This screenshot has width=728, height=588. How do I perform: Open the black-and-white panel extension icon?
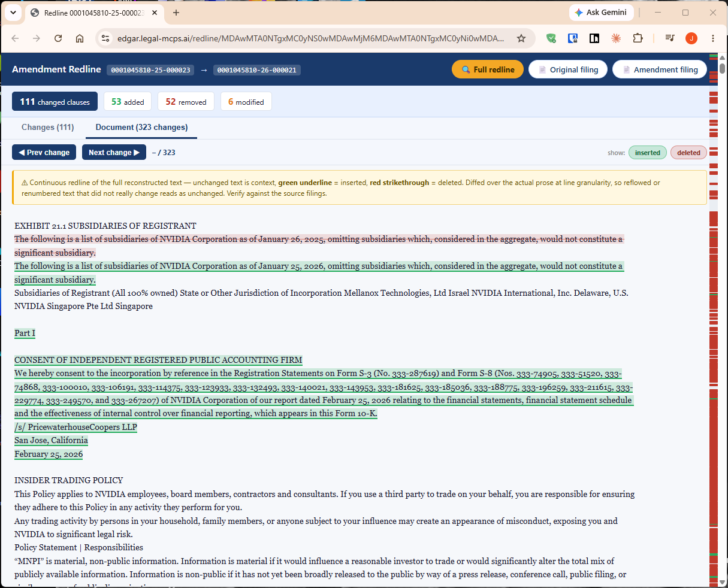[594, 38]
